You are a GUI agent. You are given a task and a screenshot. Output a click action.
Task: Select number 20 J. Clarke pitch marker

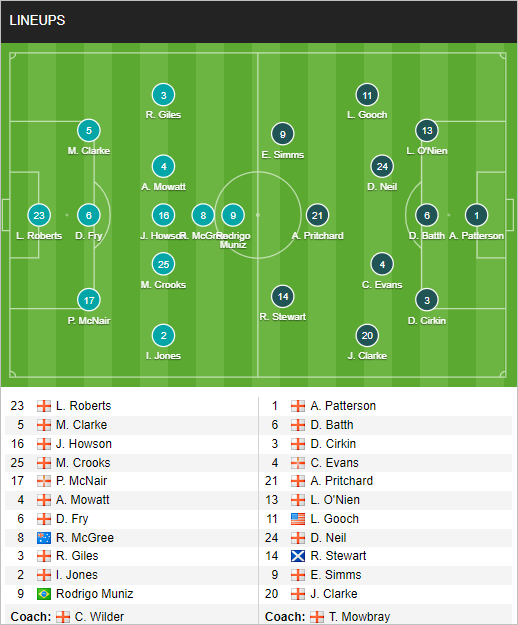pyautogui.click(x=367, y=335)
